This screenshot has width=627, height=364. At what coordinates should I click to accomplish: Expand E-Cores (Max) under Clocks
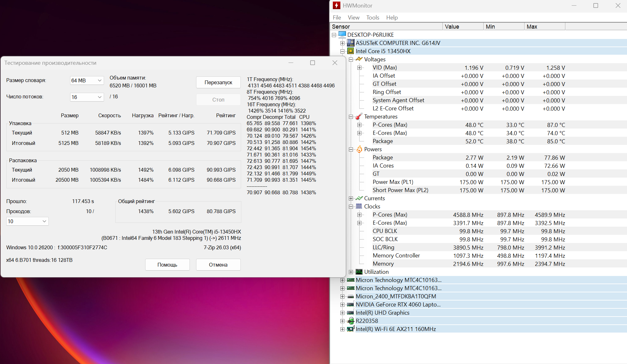(359, 223)
